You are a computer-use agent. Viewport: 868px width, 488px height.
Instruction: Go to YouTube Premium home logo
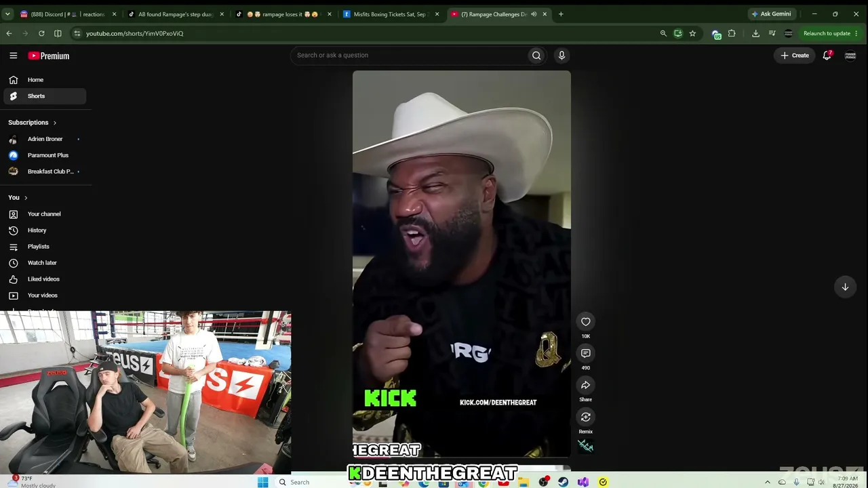tap(49, 56)
